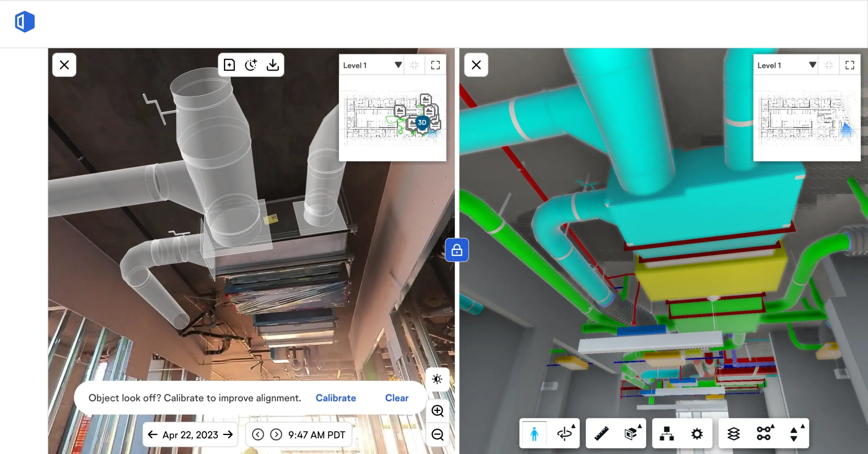The height and width of the screenshot is (454, 868).
Task: Open the viewer settings gear
Action: coord(697,433)
